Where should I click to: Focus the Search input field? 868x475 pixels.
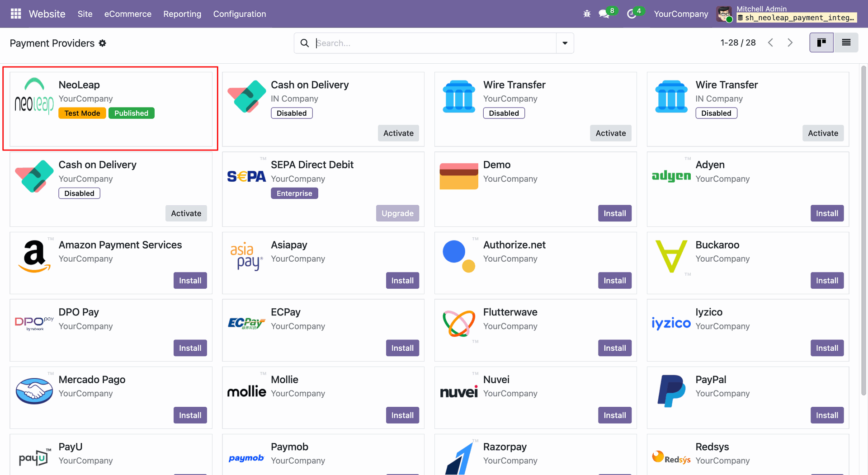[435, 43]
